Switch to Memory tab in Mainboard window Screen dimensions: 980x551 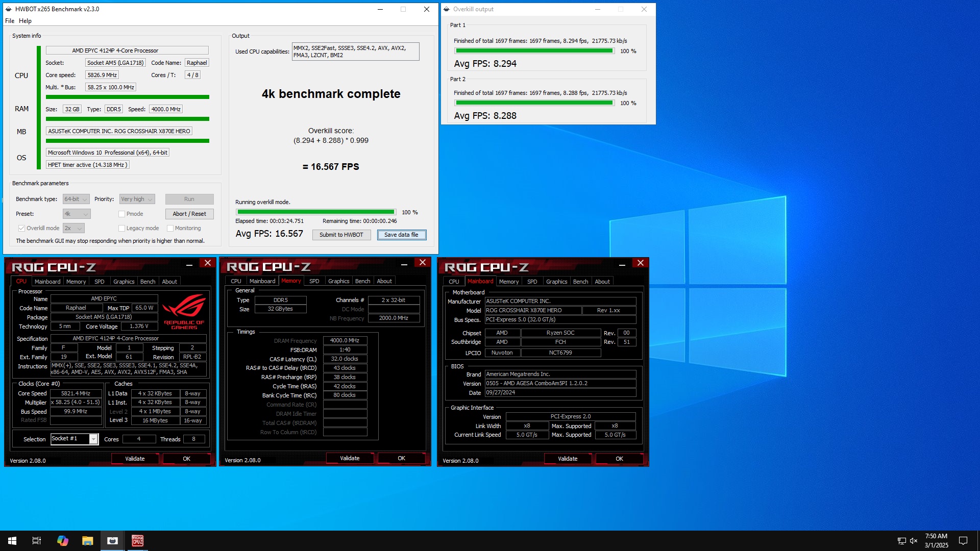tap(509, 282)
